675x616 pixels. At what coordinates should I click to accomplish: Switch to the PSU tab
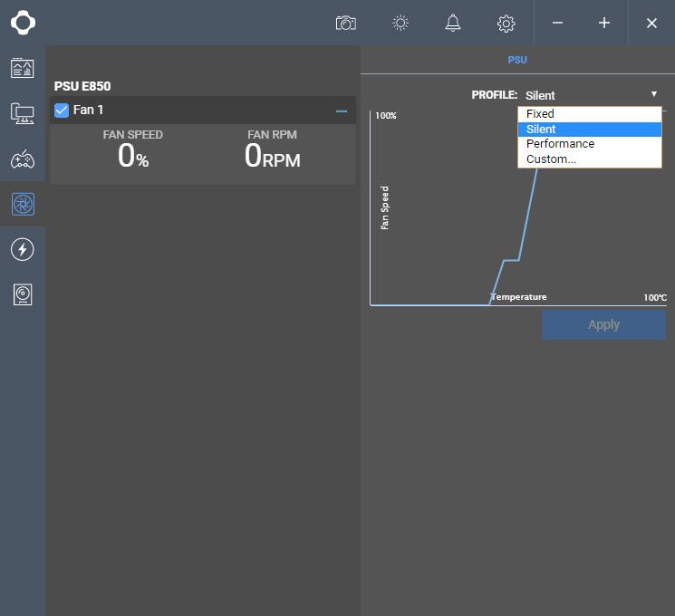(517, 60)
